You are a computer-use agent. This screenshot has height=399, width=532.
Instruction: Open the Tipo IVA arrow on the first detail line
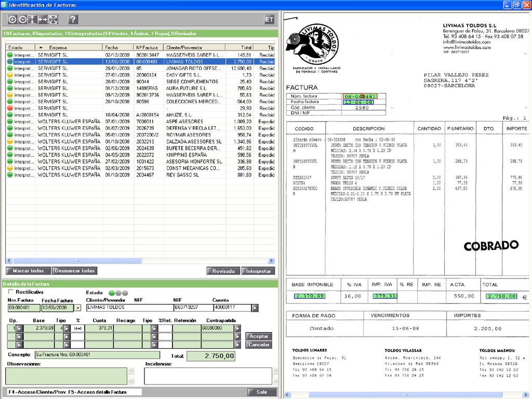point(67,328)
